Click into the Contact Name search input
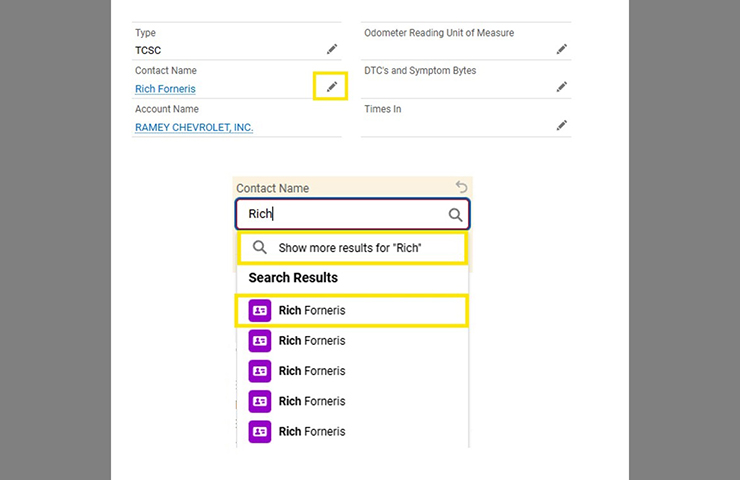Viewport: 740px width, 480px height. click(340, 214)
